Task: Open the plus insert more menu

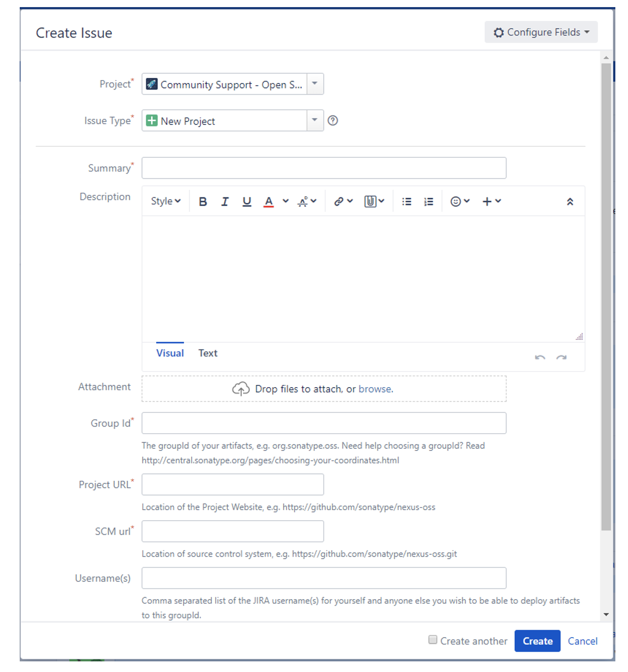Action: (491, 201)
